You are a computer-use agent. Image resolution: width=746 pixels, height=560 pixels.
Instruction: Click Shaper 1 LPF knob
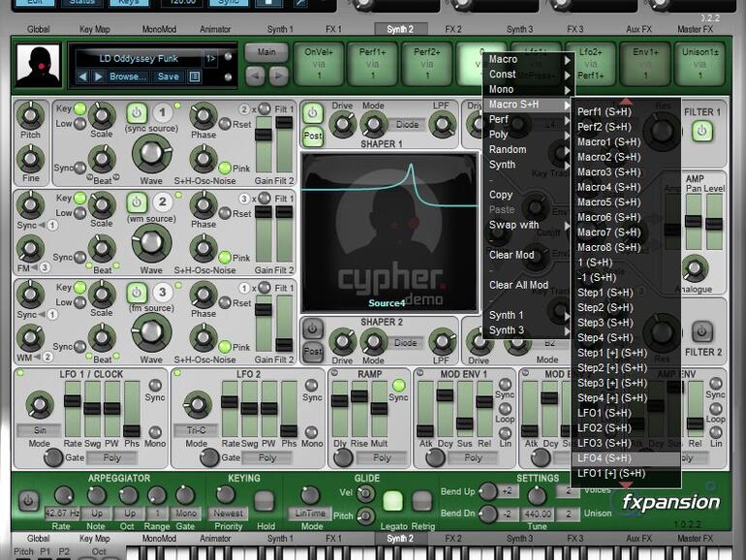(442, 125)
